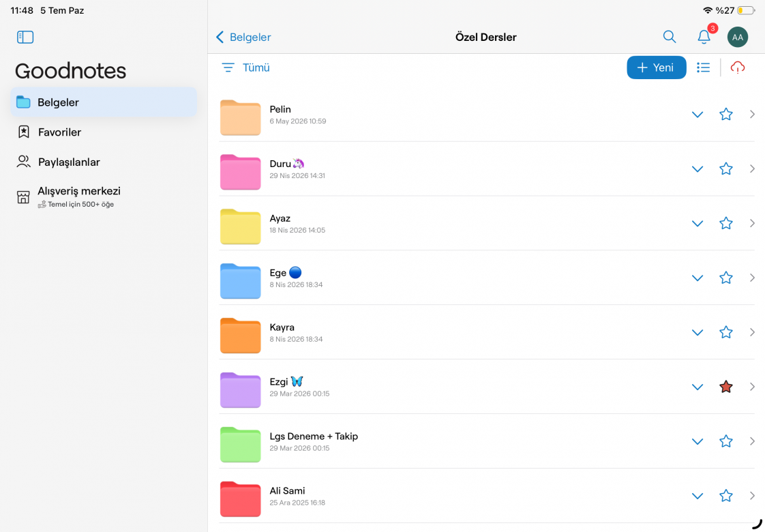Open the pink Duru folder icon

click(240, 172)
